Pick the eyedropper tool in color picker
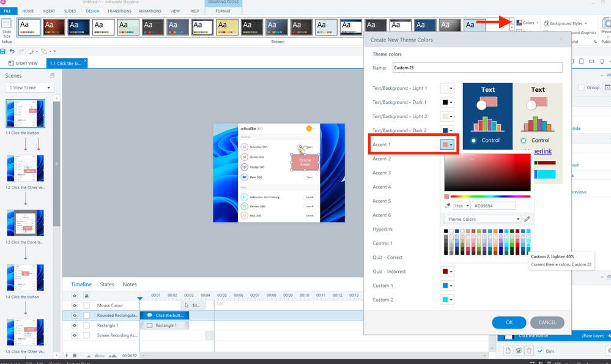 (x=448, y=206)
